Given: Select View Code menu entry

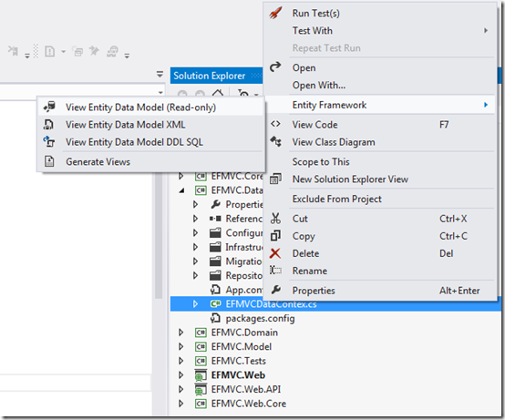Looking at the screenshot, I should (x=314, y=125).
